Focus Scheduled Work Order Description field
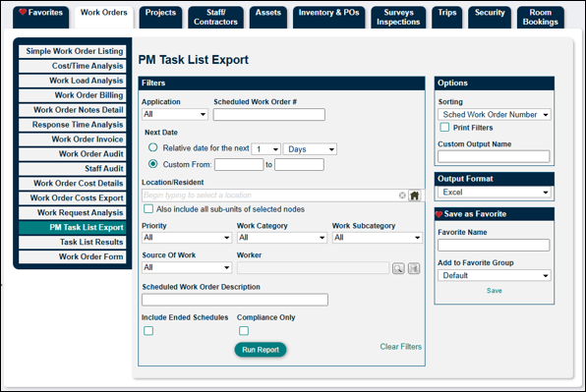586x392 pixels. click(x=235, y=300)
